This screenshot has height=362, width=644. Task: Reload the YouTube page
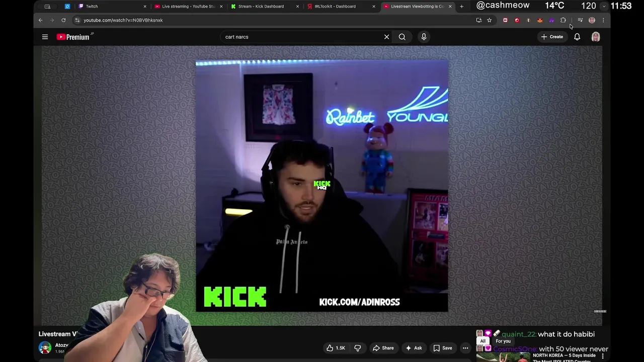(63, 20)
